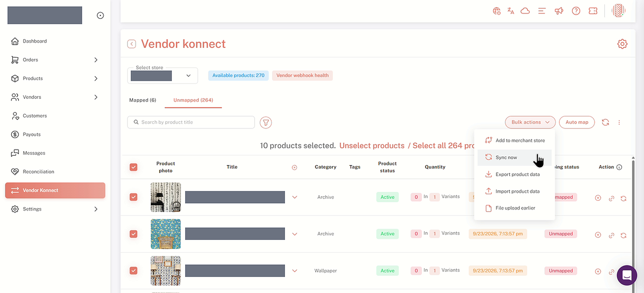Click Available products: 270 badge
The height and width of the screenshot is (293, 644).
pyautogui.click(x=238, y=75)
